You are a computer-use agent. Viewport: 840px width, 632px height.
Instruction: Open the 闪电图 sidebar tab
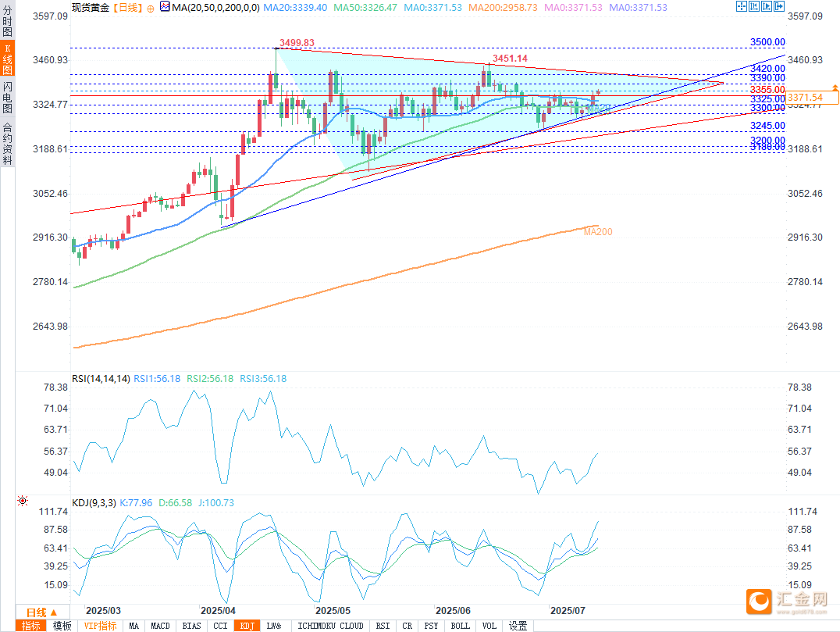coord(8,98)
